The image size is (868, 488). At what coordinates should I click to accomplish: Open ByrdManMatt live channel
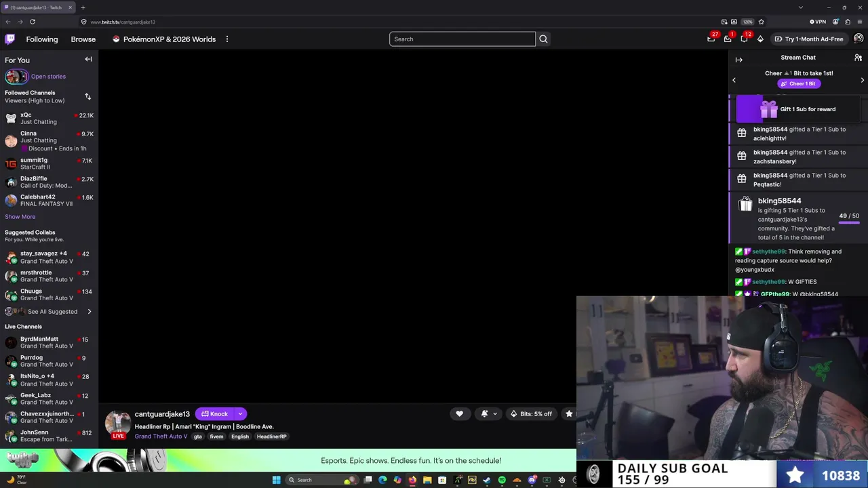tap(49, 342)
